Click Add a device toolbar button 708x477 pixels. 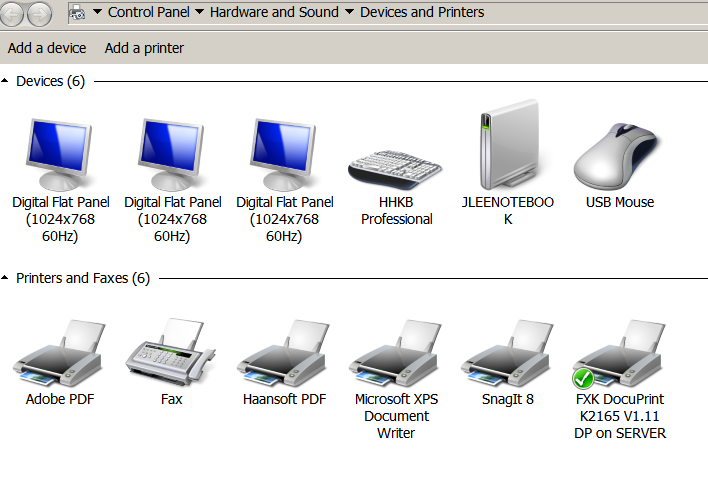click(47, 48)
